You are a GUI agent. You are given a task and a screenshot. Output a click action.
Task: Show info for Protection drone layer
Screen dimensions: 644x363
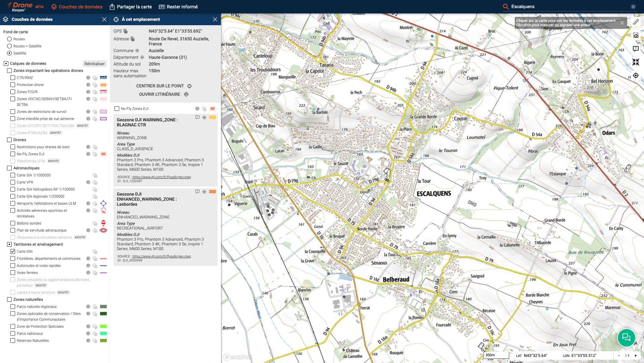[88, 85]
